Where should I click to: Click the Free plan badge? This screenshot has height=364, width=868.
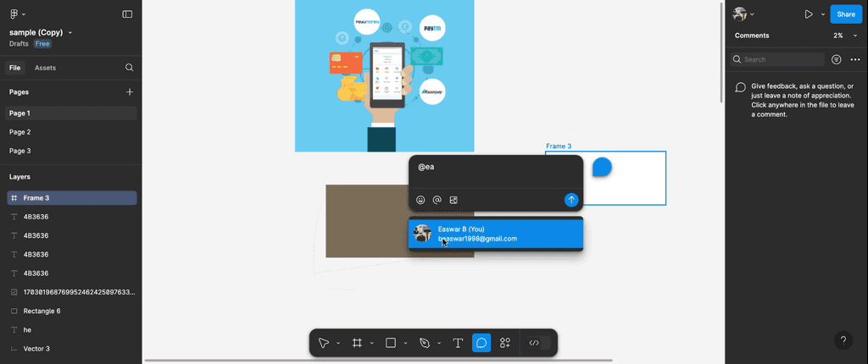[43, 44]
